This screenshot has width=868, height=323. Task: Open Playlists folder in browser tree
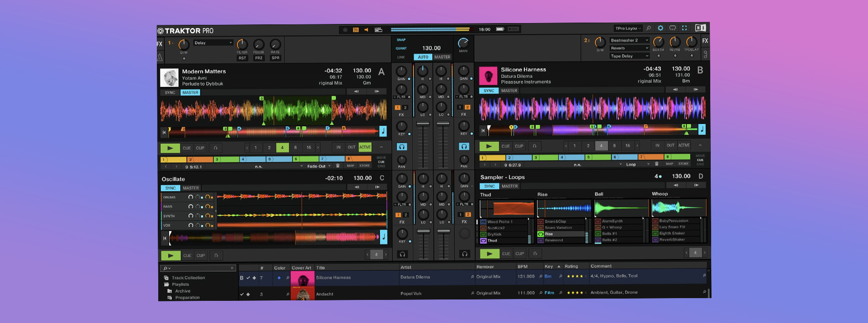click(180, 285)
